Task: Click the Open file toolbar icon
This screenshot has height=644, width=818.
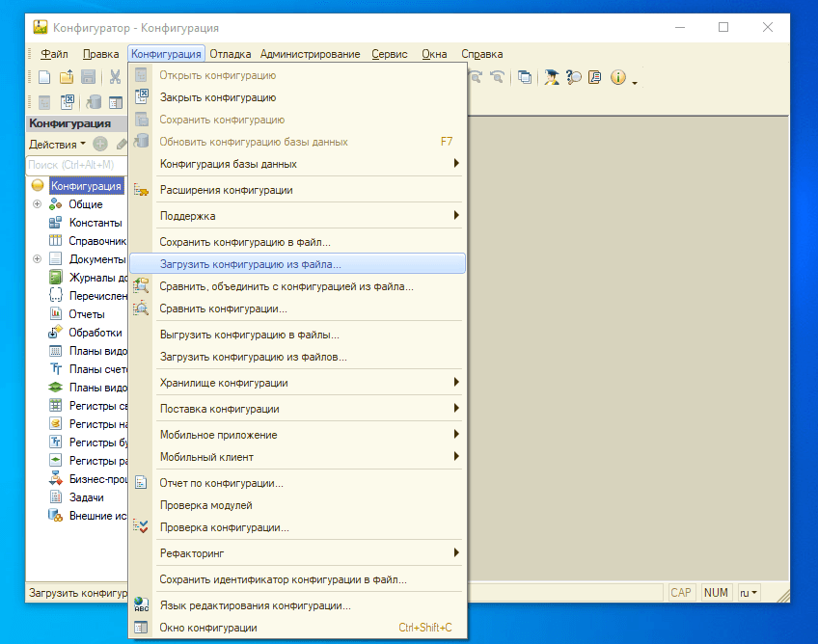Action: pos(67,78)
